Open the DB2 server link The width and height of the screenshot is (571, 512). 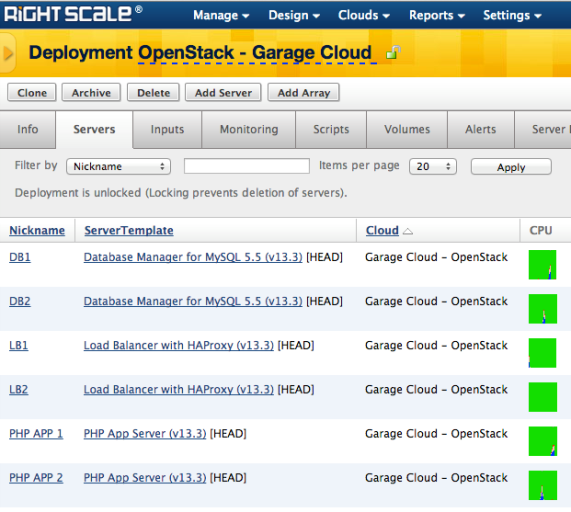click(x=20, y=301)
